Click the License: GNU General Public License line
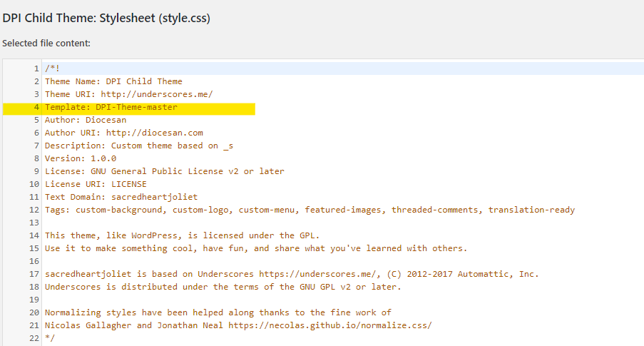The width and height of the screenshot is (644, 346). (164, 171)
